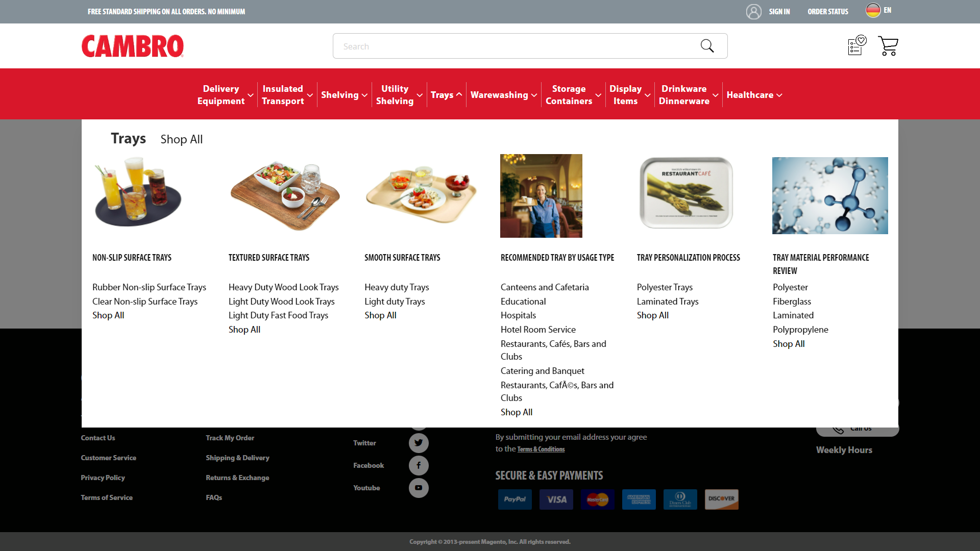The height and width of the screenshot is (551, 980).
Task: Open the Youtube social icon
Action: (419, 488)
